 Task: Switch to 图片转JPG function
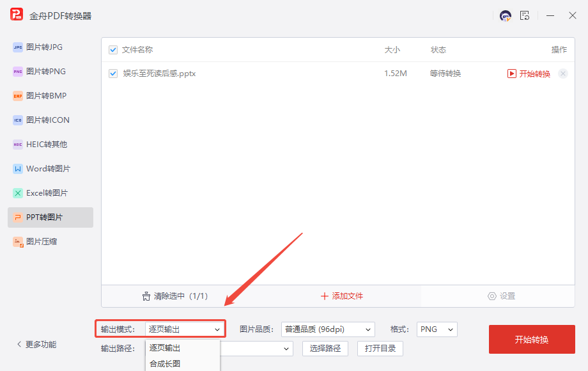coord(50,47)
